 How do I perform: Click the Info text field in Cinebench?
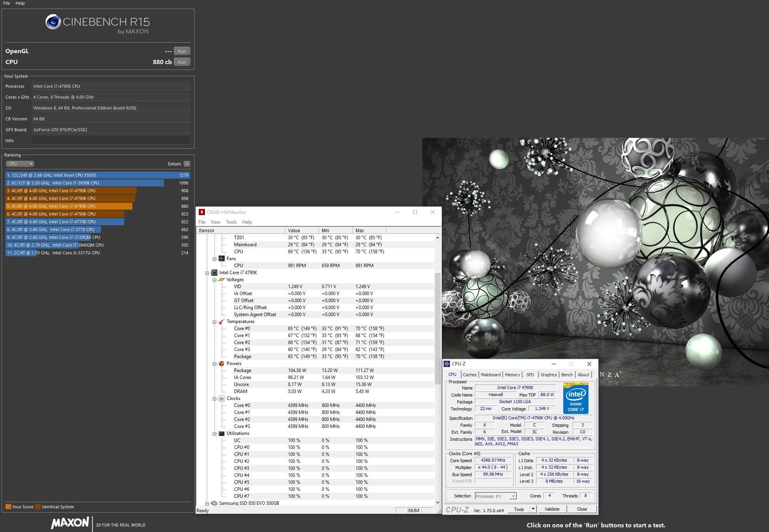tap(111, 141)
